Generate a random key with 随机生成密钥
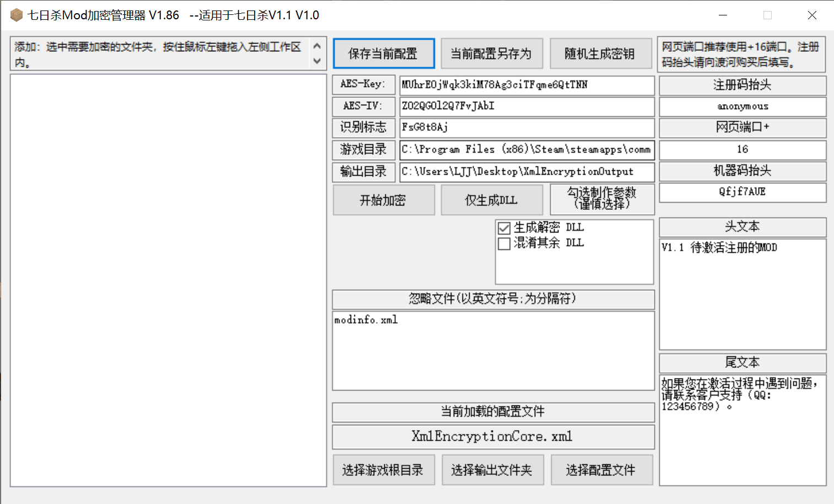This screenshot has width=834, height=504. tap(600, 53)
